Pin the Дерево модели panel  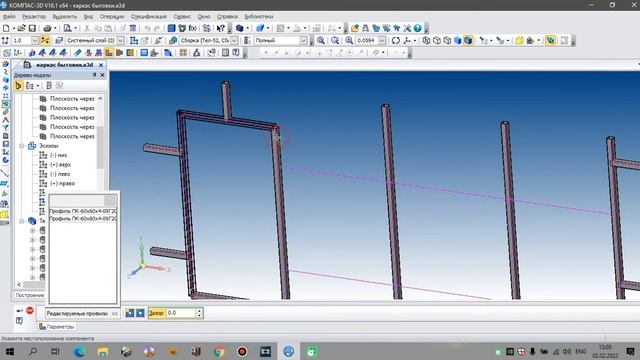point(94,75)
